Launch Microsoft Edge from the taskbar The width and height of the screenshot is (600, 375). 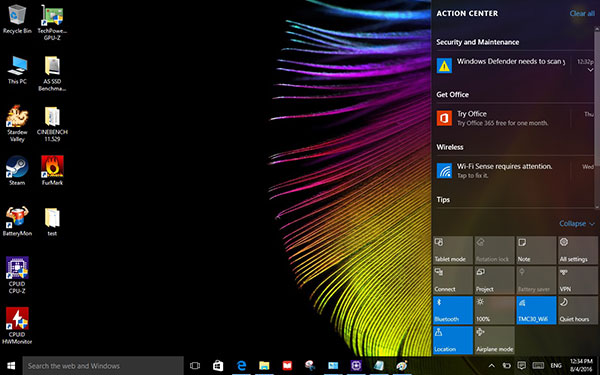(x=241, y=366)
